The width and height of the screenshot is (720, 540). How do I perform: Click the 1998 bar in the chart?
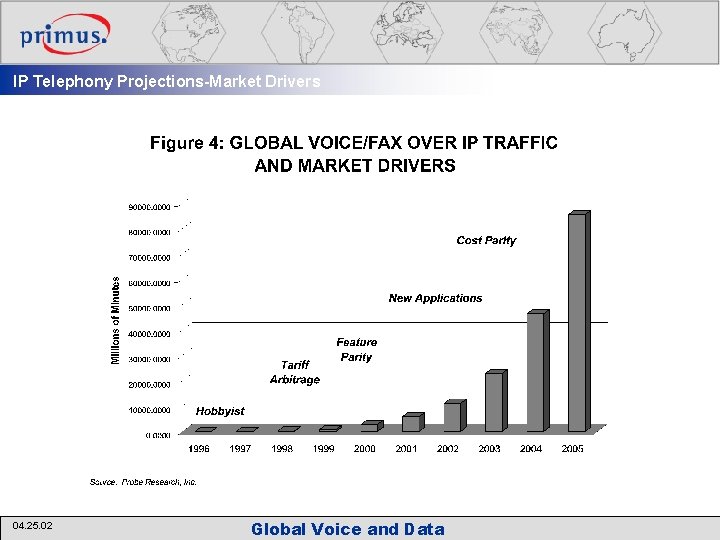[289, 429]
